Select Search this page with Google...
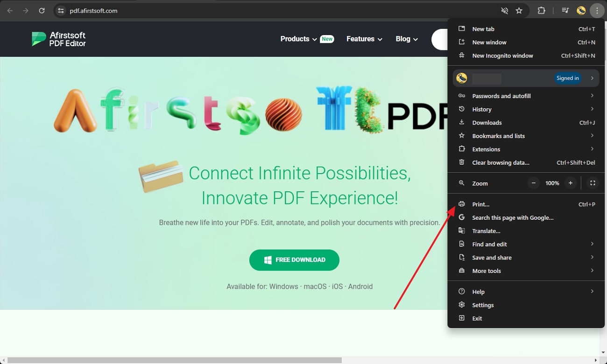Viewport: 607px width, 364px height. [x=526, y=217]
